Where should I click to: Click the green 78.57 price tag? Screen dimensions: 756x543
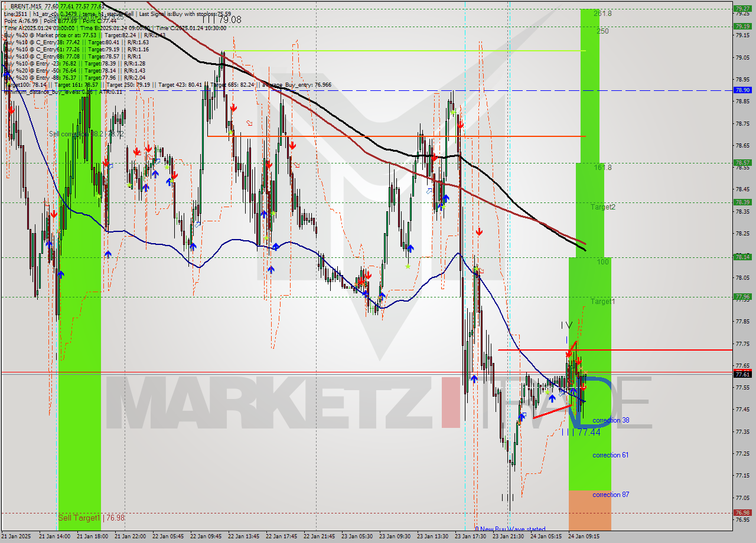pyautogui.click(x=742, y=163)
